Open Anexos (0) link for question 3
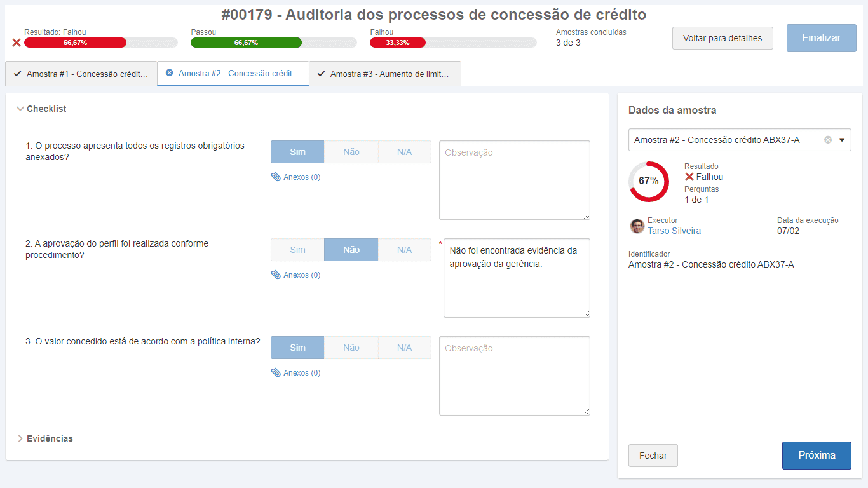 click(x=302, y=373)
